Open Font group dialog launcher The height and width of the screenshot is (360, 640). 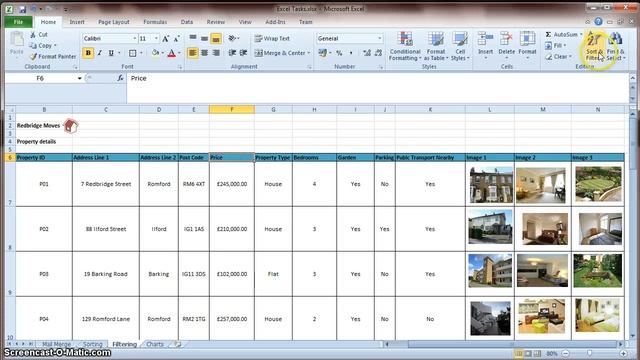[180, 67]
